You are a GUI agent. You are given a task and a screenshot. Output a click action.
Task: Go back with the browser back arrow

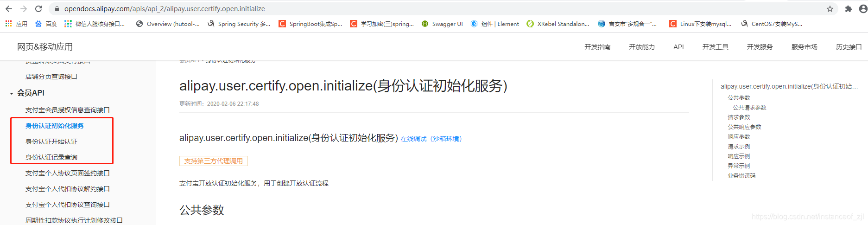click(x=9, y=9)
